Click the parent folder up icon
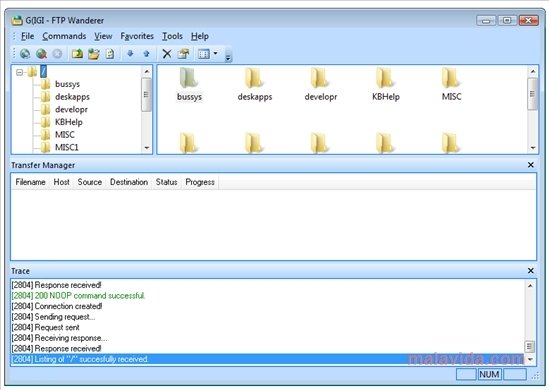Image resolution: width=549 pixels, height=390 pixels. pyautogui.click(x=77, y=54)
